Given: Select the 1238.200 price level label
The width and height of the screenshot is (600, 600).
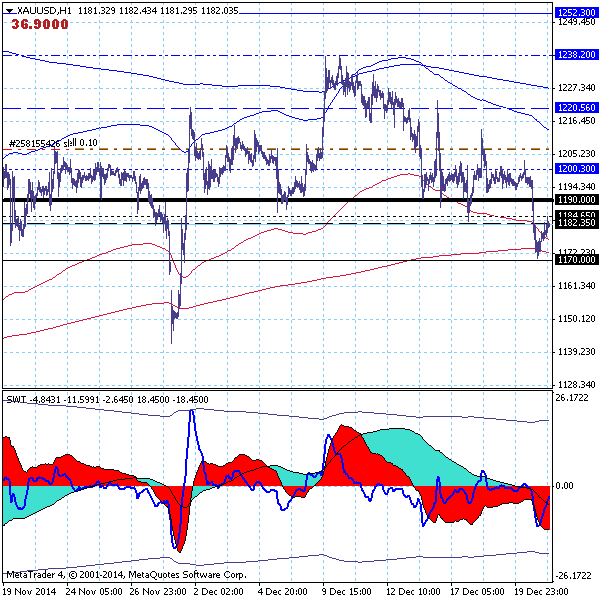Looking at the screenshot, I should click(576, 55).
